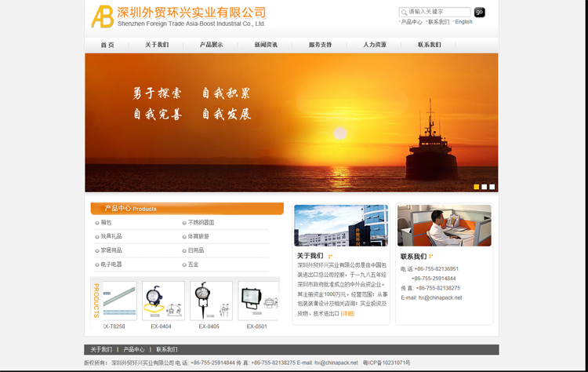
Task: Open 关于我们 in footer bar
Action: point(101,349)
